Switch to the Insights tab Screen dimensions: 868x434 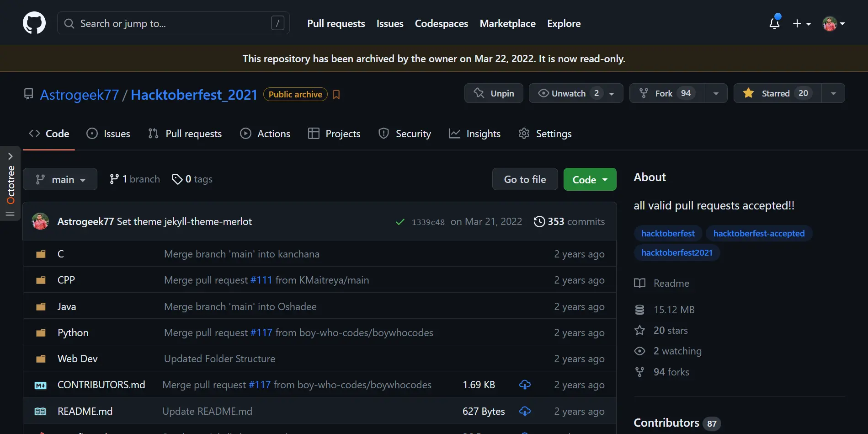(x=474, y=134)
